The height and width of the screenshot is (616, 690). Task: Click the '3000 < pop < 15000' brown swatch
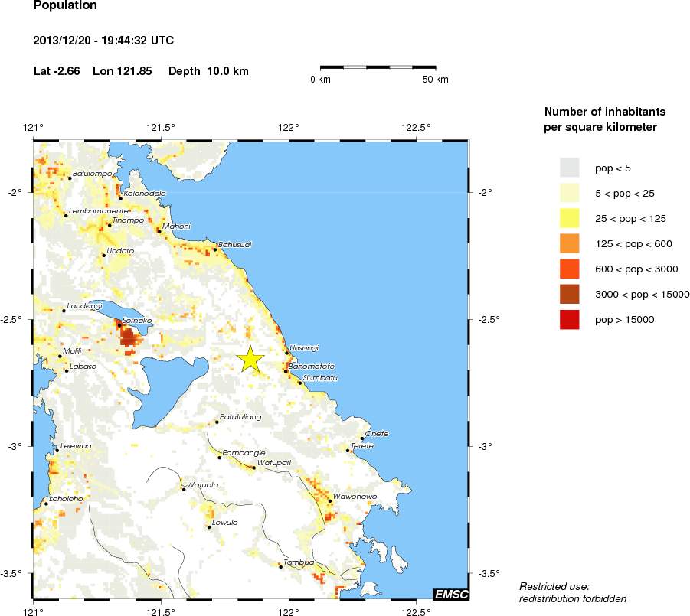571,295
